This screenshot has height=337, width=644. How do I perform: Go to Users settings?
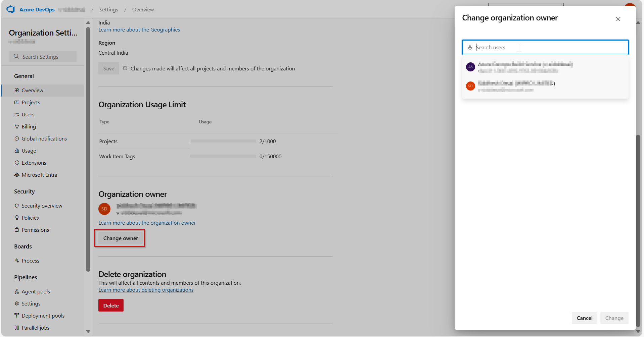tap(43, 114)
